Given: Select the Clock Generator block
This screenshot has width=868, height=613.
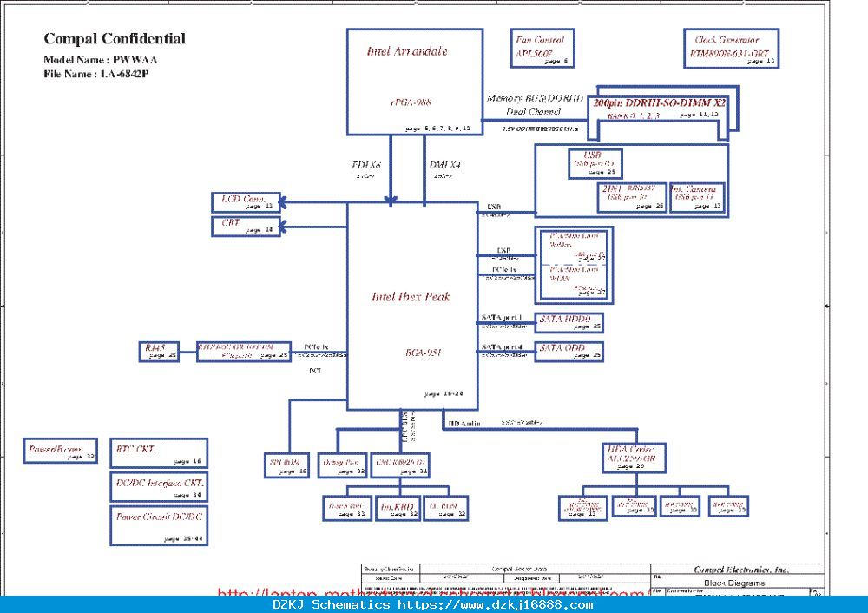Looking at the screenshot, I should tap(731, 49).
